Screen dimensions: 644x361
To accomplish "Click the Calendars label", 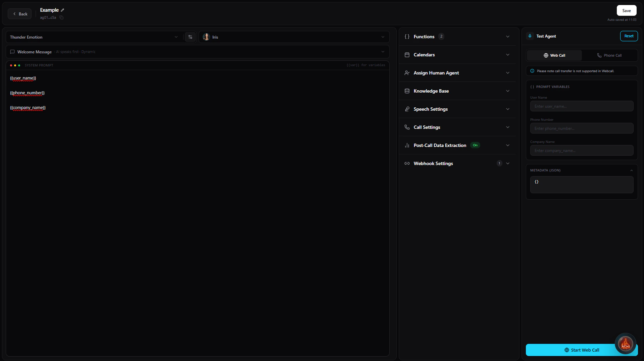I will 424,55.
